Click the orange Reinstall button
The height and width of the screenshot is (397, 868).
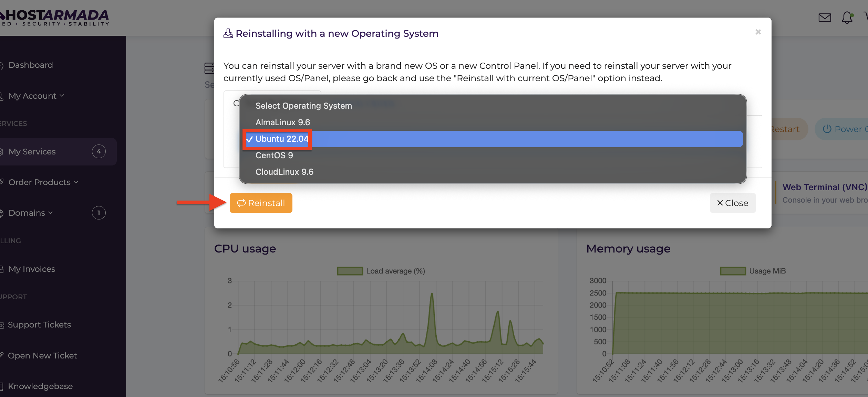pos(261,203)
